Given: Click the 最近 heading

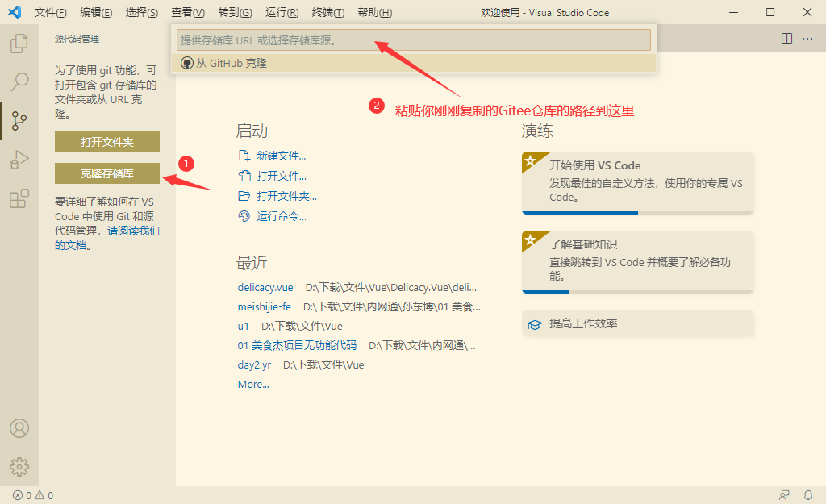Looking at the screenshot, I should 252,262.
